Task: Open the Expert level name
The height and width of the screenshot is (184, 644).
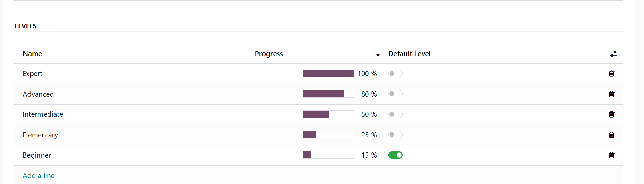Action: tap(33, 74)
